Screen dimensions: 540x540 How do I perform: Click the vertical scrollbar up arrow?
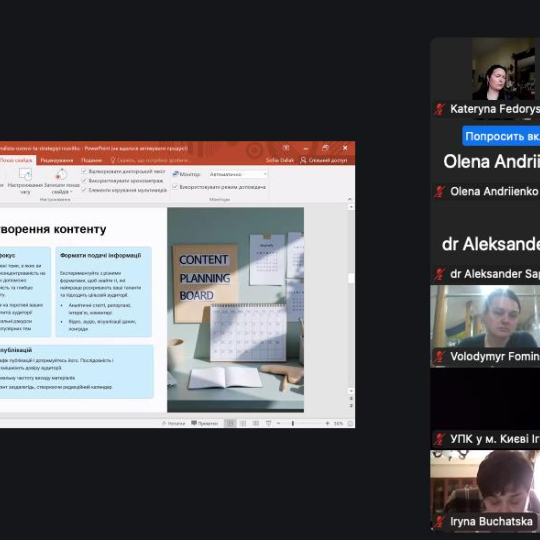351,207
